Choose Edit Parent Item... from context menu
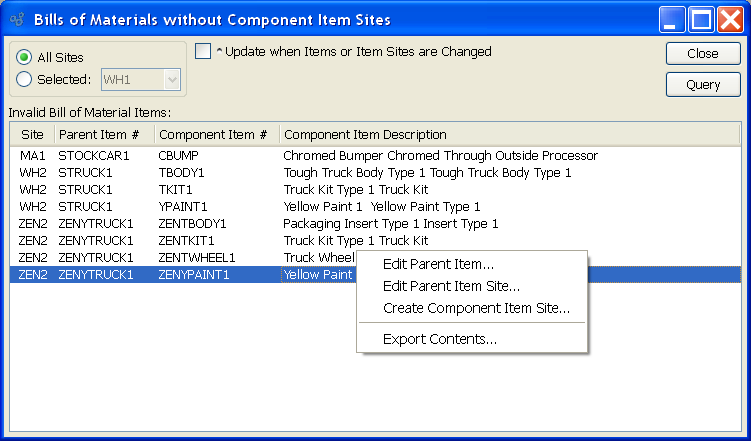751x441 pixels. [x=438, y=264]
